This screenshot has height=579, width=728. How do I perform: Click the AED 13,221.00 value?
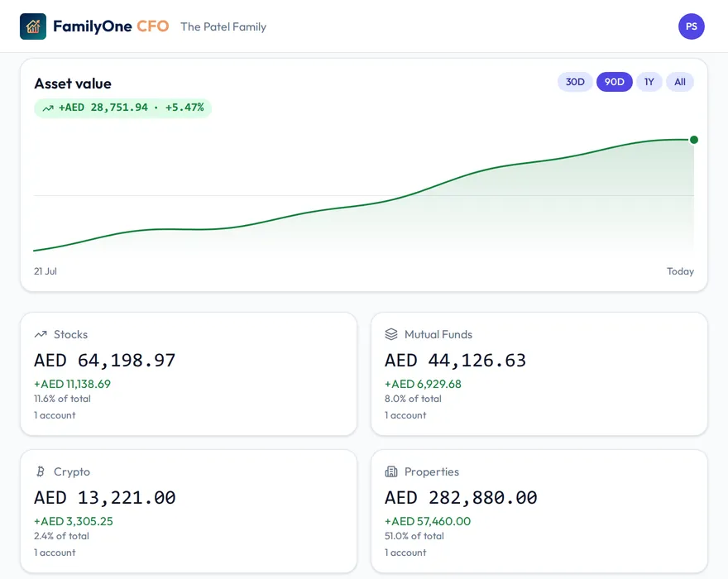click(105, 498)
